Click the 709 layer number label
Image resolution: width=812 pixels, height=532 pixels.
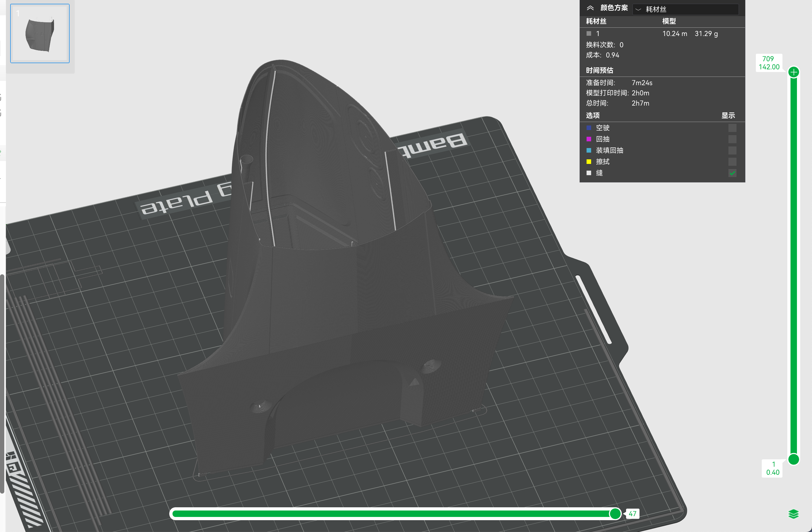(768, 59)
